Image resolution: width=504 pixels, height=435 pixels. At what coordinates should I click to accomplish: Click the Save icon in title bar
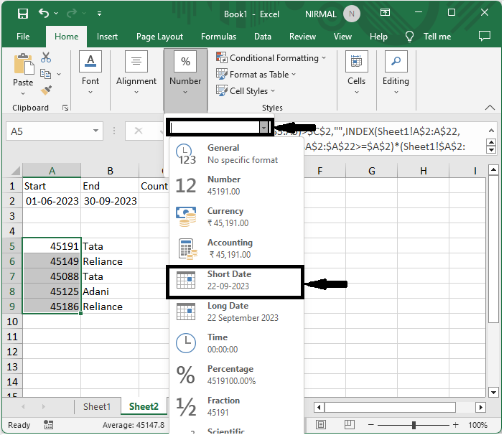point(22,14)
